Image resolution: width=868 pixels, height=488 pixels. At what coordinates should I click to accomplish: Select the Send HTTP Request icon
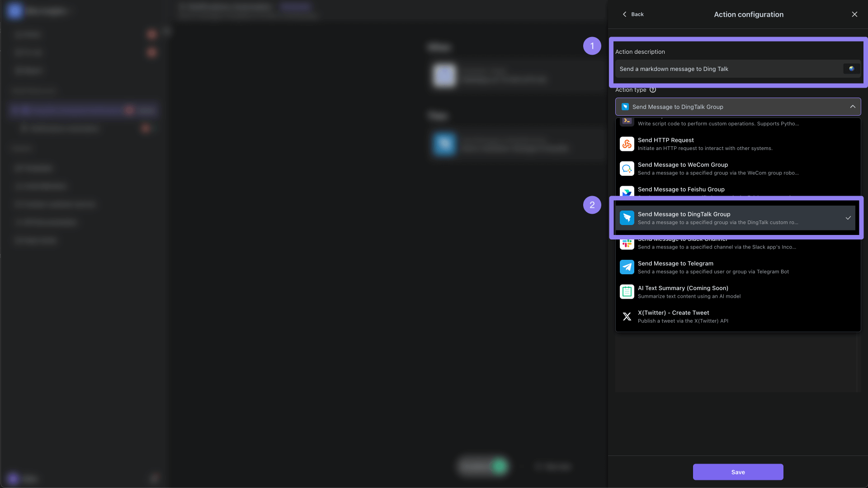(627, 143)
